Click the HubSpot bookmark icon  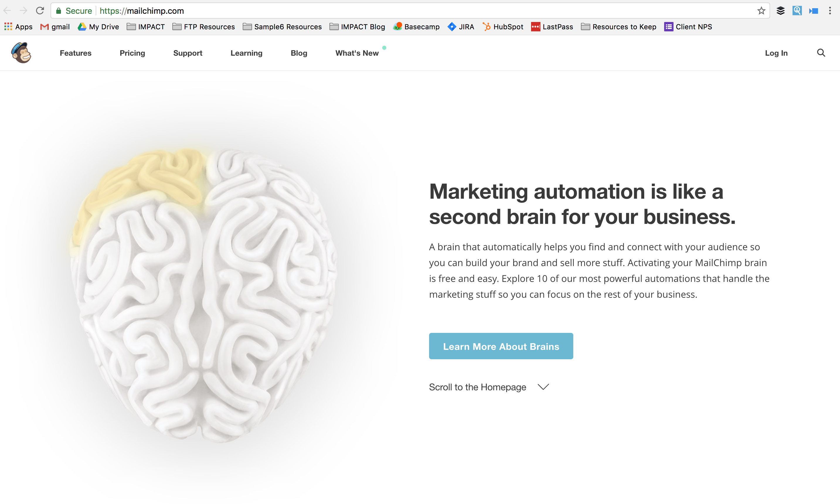487,26
